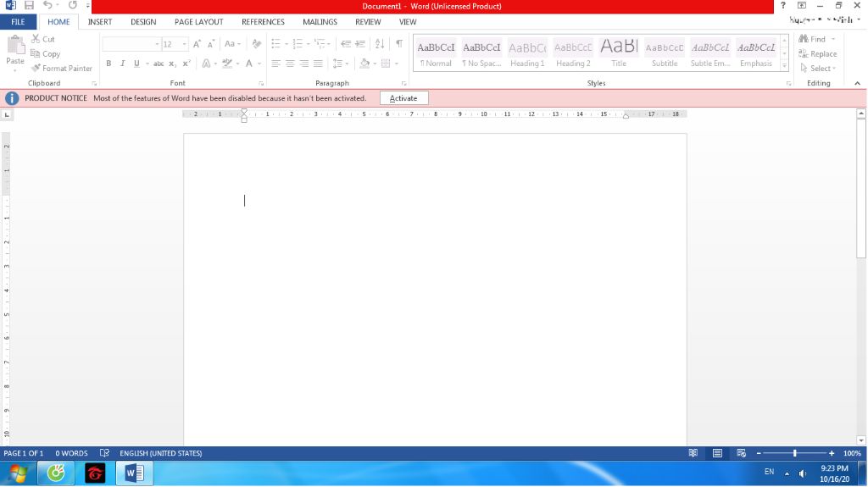Click the Shrink Font icon
Viewport: 868px width, 487px height.
210,44
